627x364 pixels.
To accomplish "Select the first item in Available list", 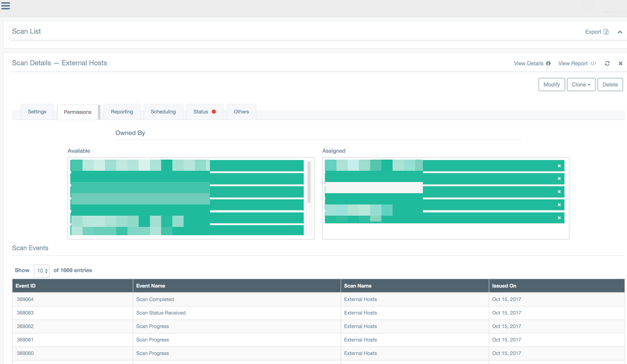I will [187, 166].
